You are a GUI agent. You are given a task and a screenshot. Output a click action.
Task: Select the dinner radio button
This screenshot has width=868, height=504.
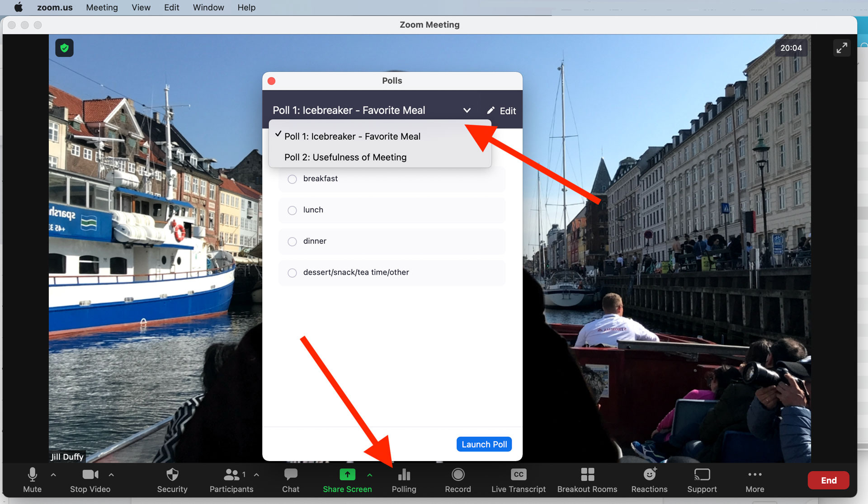pos(293,240)
